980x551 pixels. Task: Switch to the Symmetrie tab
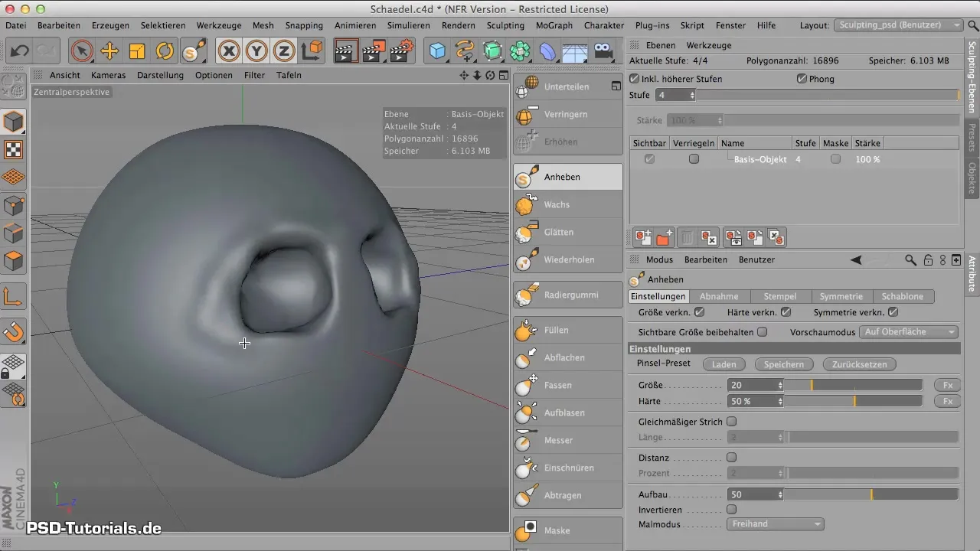pyautogui.click(x=841, y=296)
